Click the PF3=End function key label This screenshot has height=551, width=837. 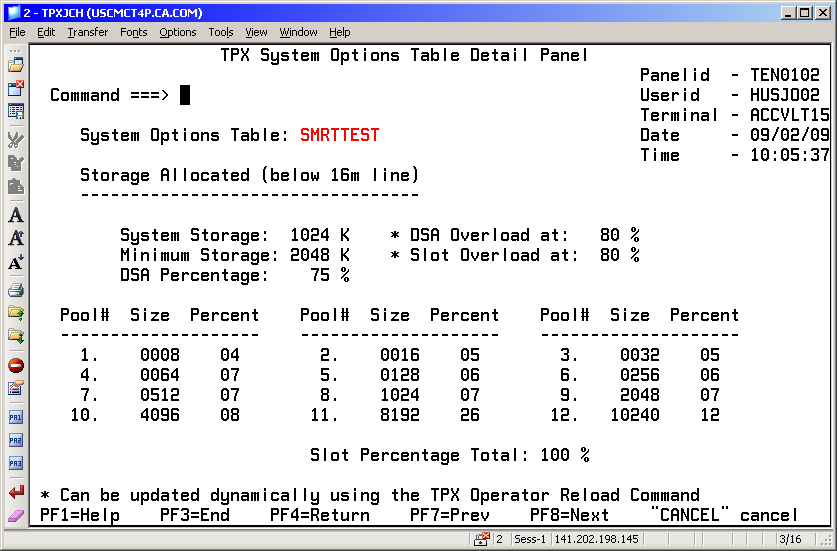195,515
